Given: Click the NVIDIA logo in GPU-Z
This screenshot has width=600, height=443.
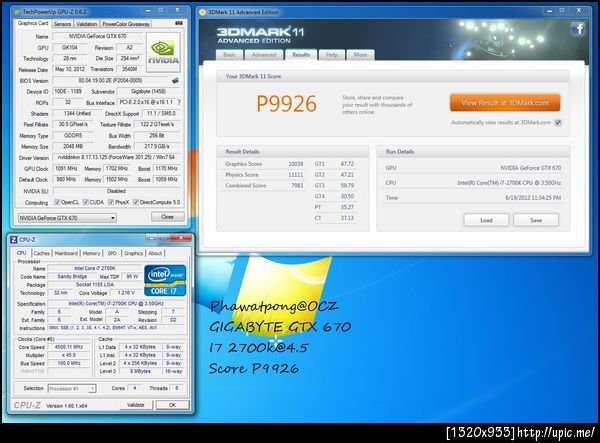Looking at the screenshot, I should coord(163,52).
